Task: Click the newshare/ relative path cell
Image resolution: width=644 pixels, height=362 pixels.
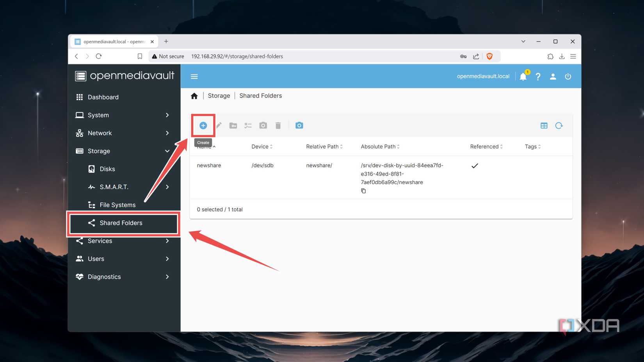Action: tap(319, 165)
